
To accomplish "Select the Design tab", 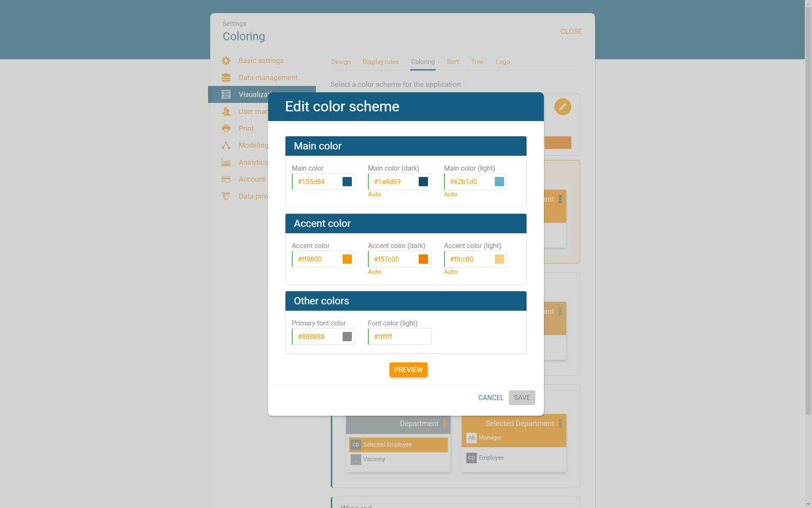I will tap(341, 61).
